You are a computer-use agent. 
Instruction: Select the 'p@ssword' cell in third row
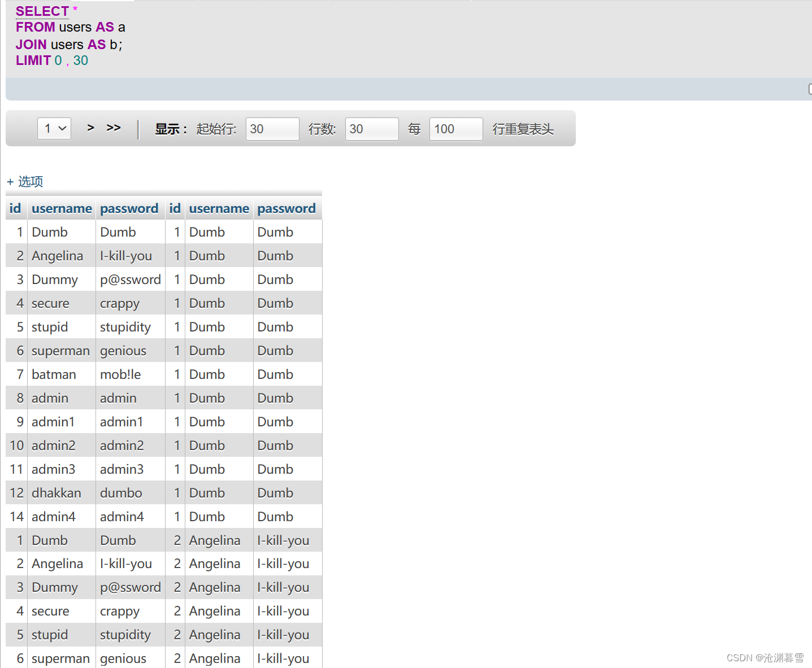(131, 280)
